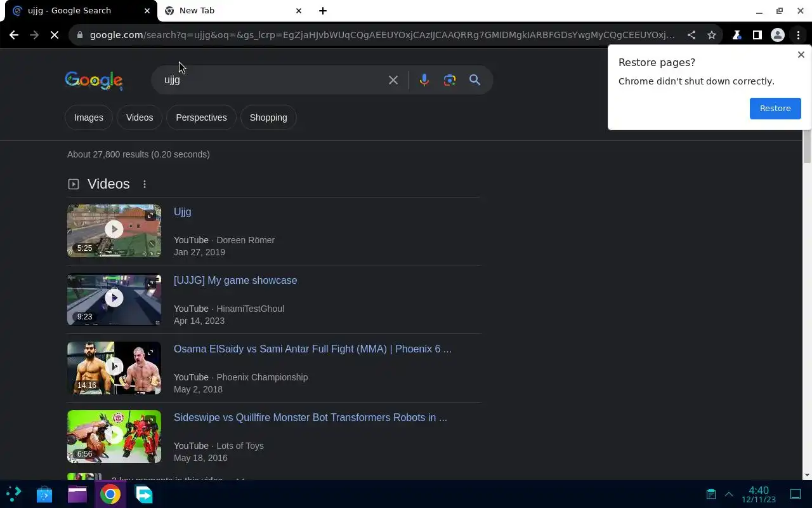Open the software store in taskbar
The image size is (812, 508).
44,494
